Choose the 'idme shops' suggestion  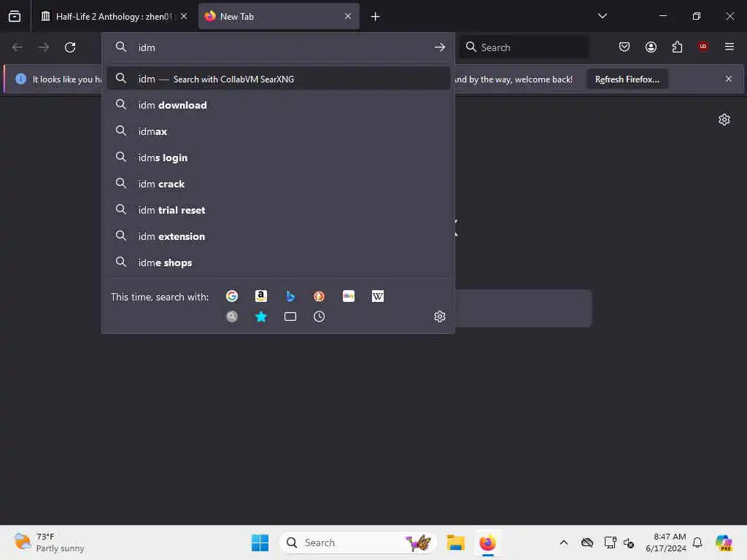278,262
